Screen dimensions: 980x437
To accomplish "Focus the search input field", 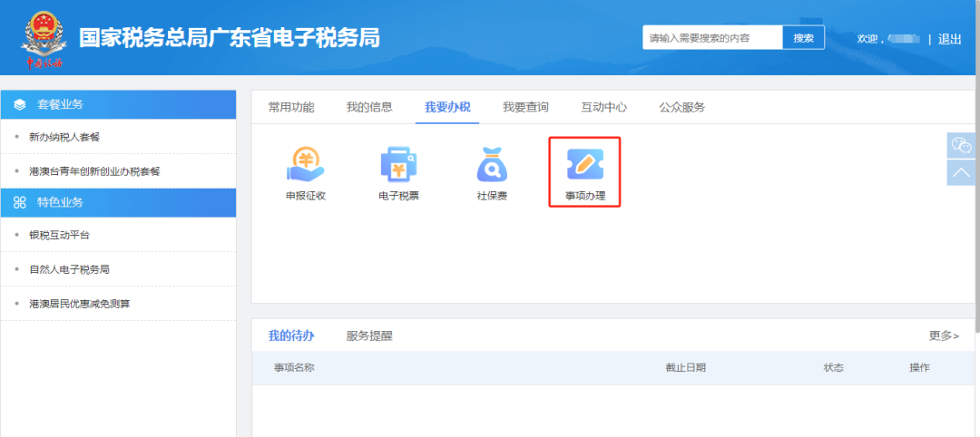I will pyautogui.click(x=712, y=37).
